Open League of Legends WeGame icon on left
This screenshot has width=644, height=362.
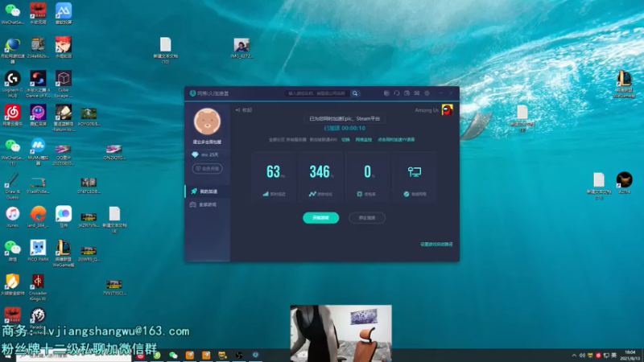[x=64, y=253]
